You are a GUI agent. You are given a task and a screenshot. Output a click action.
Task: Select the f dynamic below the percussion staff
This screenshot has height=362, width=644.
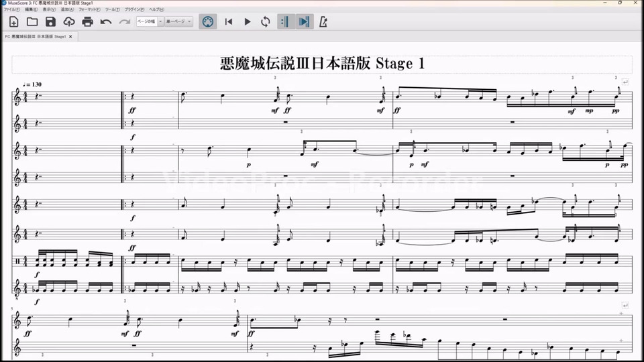(x=37, y=275)
